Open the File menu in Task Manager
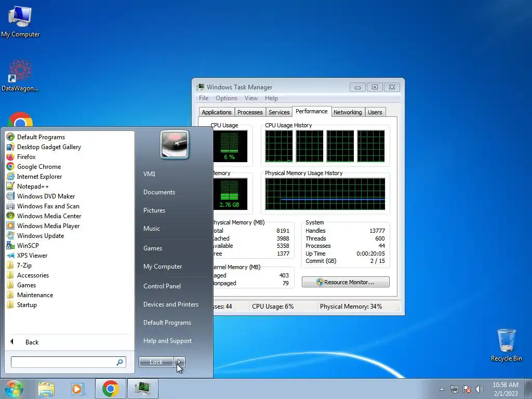Image resolution: width=532 pixels, height=399 pixels. pos(204,98)
